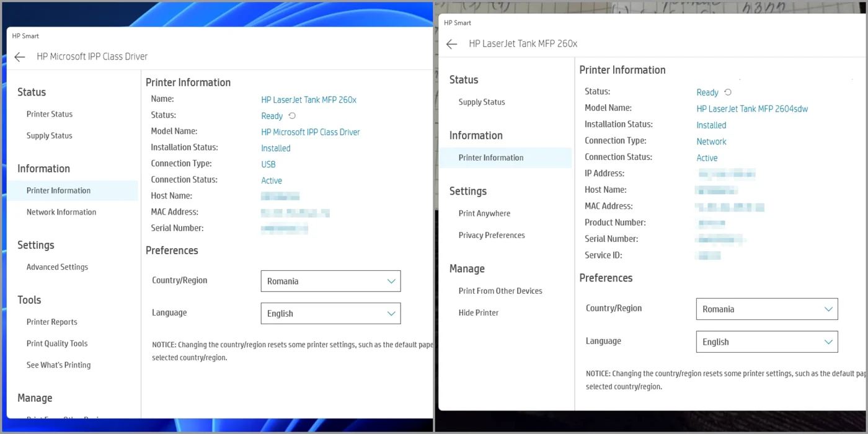Click the name value HP LaserJet Tank MFP 260x
The height and width of the screenshot is (434, 868).
click(x=309, y=100)
